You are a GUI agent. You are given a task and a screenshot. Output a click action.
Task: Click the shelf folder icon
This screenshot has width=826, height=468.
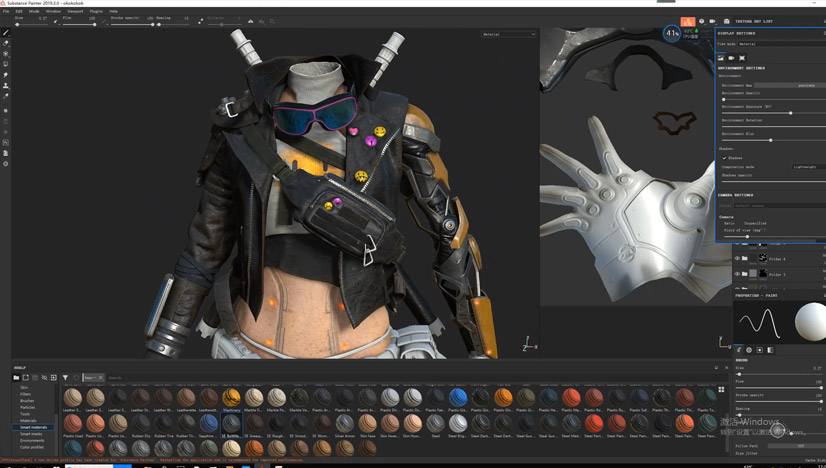click(16, 377)
